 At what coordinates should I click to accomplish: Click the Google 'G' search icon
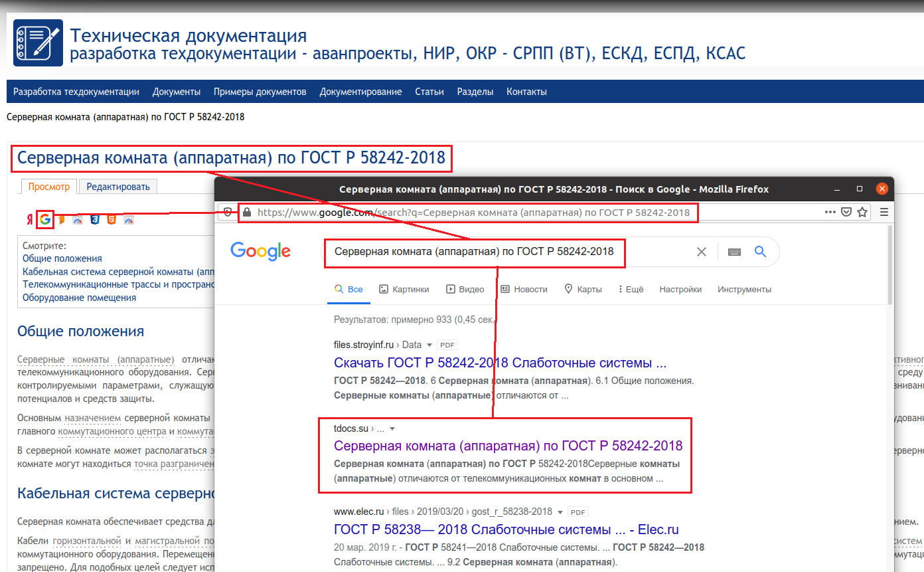point(45,219)
